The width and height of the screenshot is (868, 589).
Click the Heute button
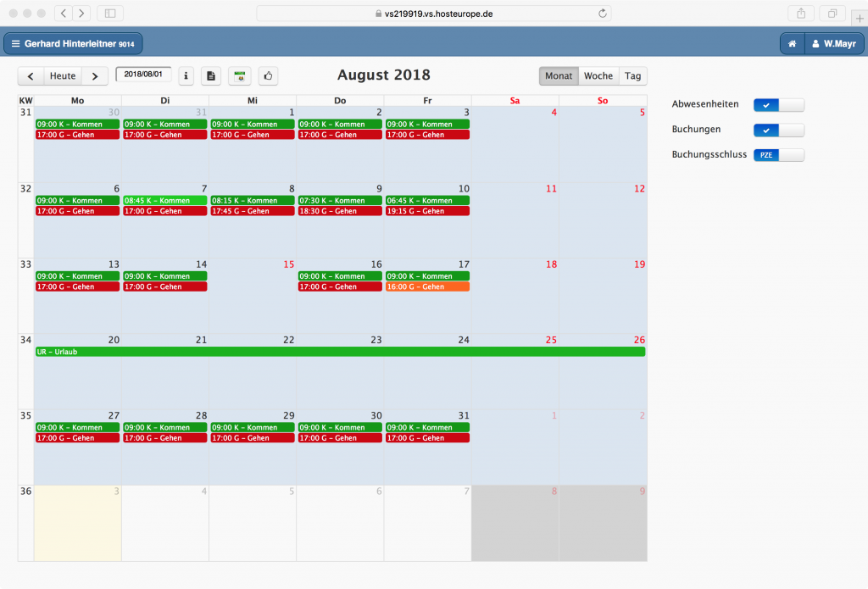(x=63, y=75)
